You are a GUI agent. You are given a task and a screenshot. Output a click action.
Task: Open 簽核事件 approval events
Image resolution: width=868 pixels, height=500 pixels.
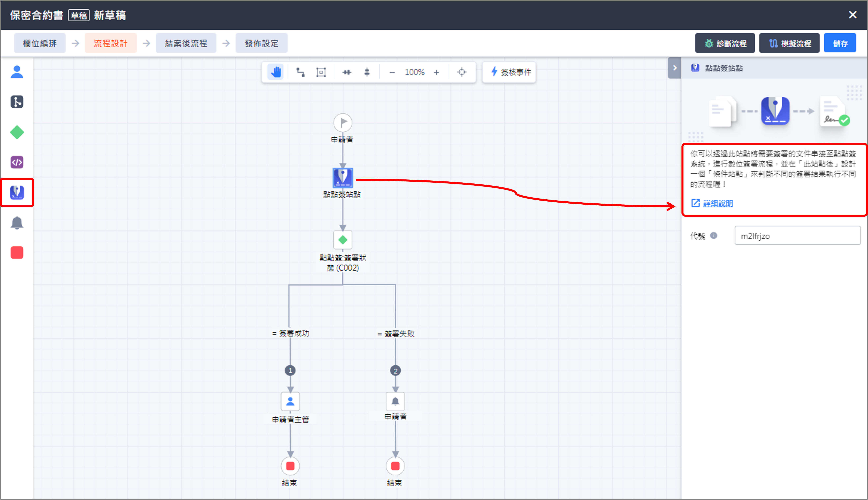point(509,72)
